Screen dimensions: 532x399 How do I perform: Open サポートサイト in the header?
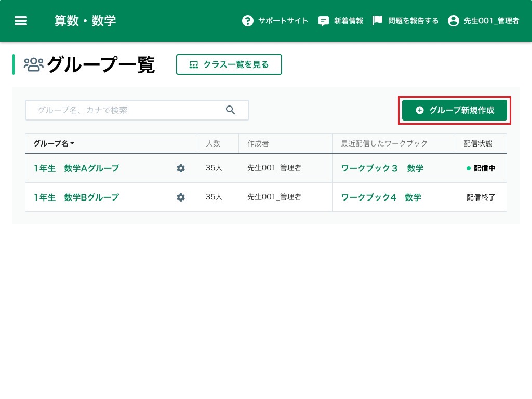tap(283, 21)
